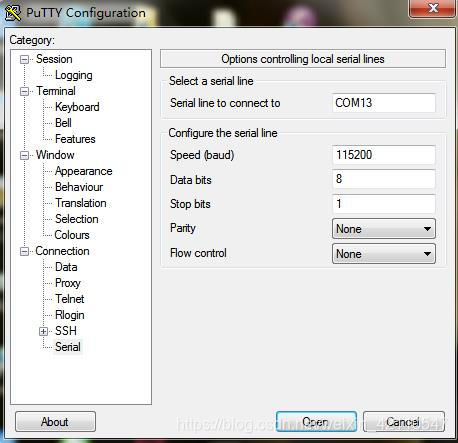Select the Serial category

pos(68,347)
